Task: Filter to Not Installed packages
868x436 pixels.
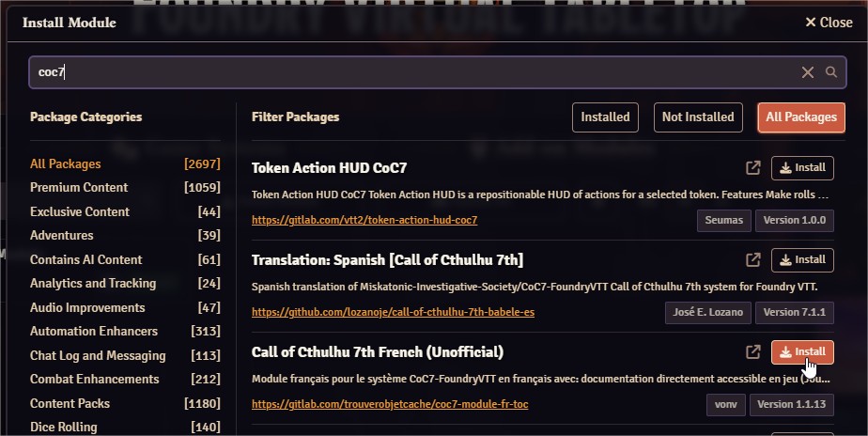Action: (x=697, y=117)
